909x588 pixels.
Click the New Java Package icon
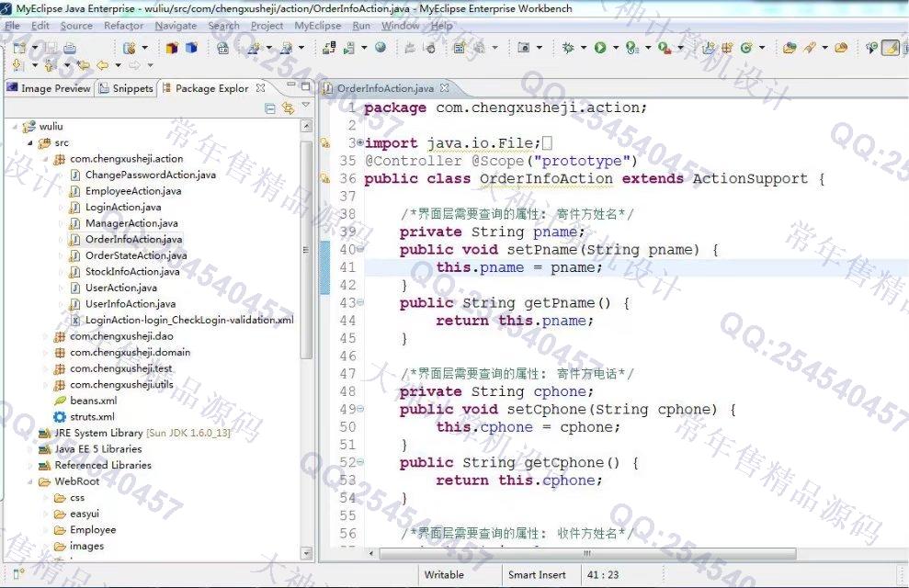[728, 48]
